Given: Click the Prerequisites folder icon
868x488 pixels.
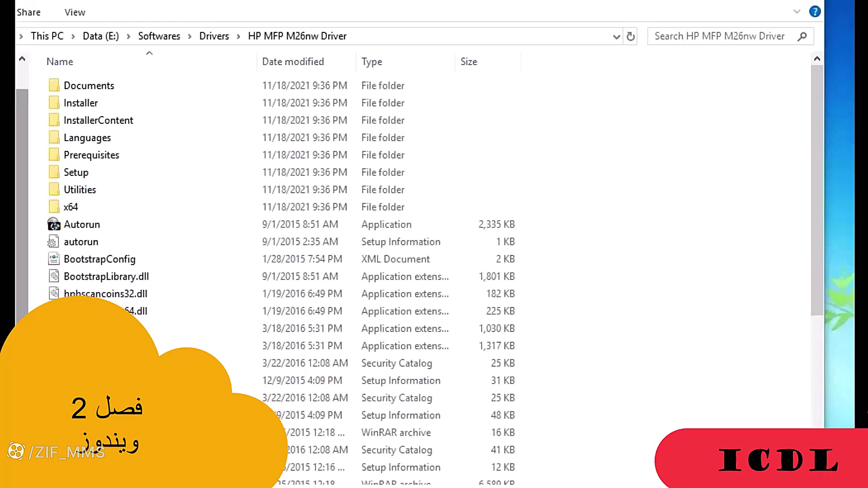Looking at the screenshot, I should (x=54, y=155).
